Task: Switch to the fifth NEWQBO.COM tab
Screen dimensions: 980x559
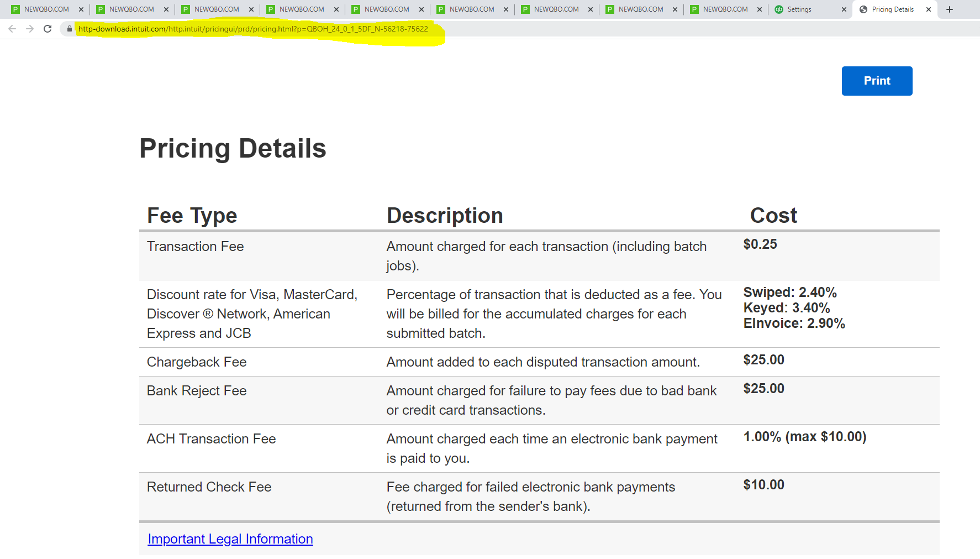Action: (387, 9)
